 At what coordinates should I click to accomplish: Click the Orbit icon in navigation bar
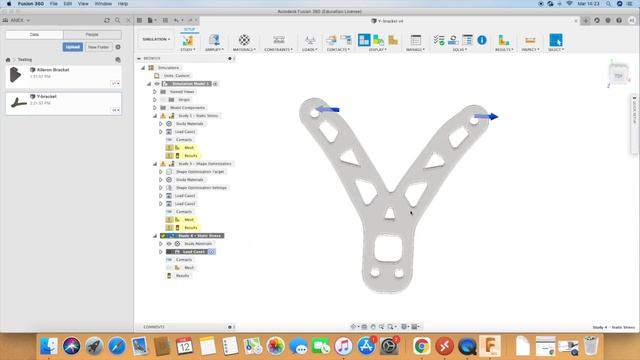pyautogui.click(x=353, y=327)
